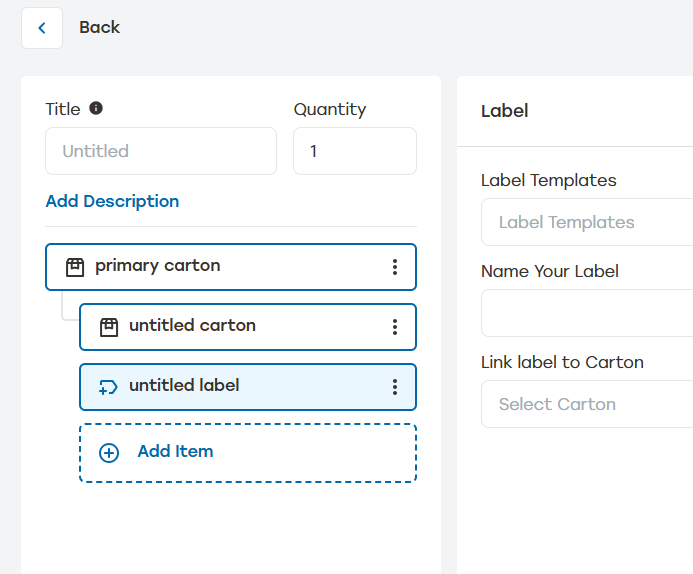
Task: Focus the Quantity input field
Action: [355, 151]
